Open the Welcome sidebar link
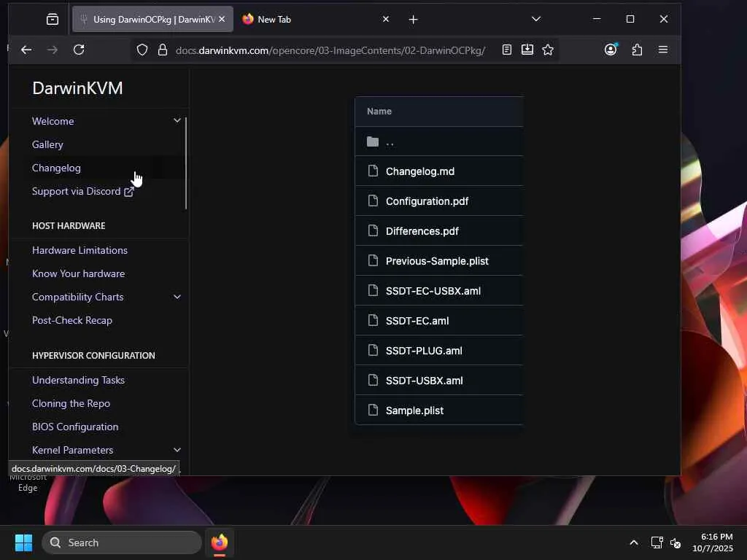This screenshot has height=560, width=747. [53, 121]
